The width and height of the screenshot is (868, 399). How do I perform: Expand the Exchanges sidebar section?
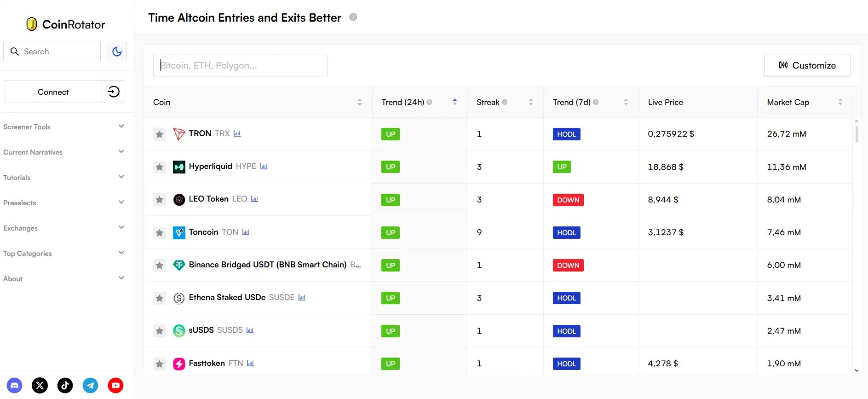coord(63,228)
